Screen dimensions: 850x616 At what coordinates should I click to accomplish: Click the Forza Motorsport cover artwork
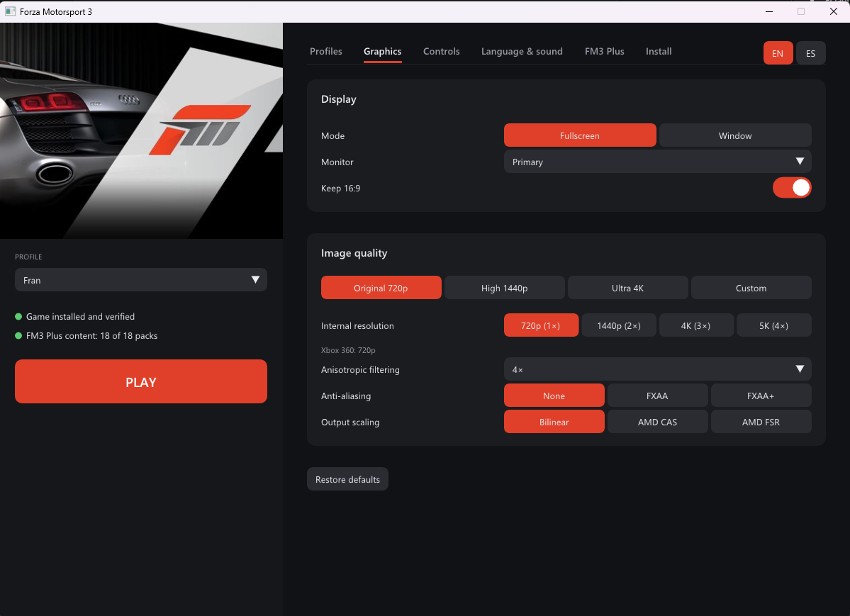[141, 130]
